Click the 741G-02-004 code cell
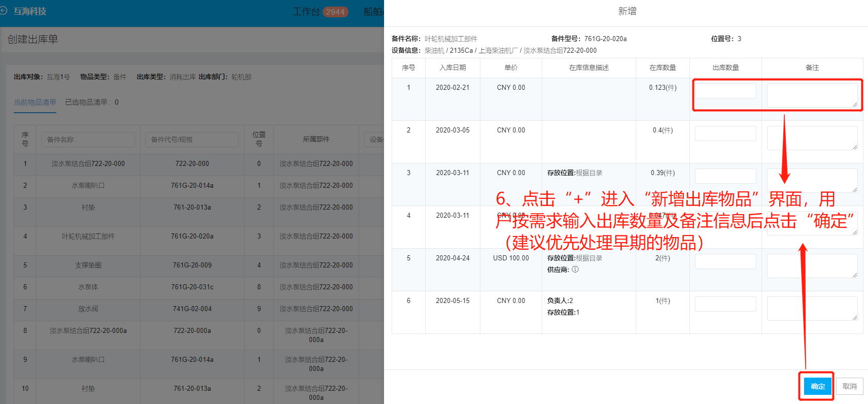 tap(192, 309)
